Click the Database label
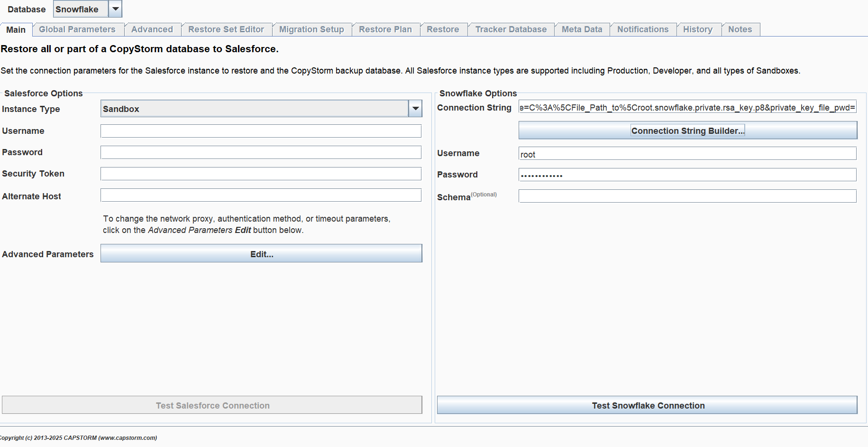Image resolution: width=868 pixels, height=447 pixels. pos(27,9)
